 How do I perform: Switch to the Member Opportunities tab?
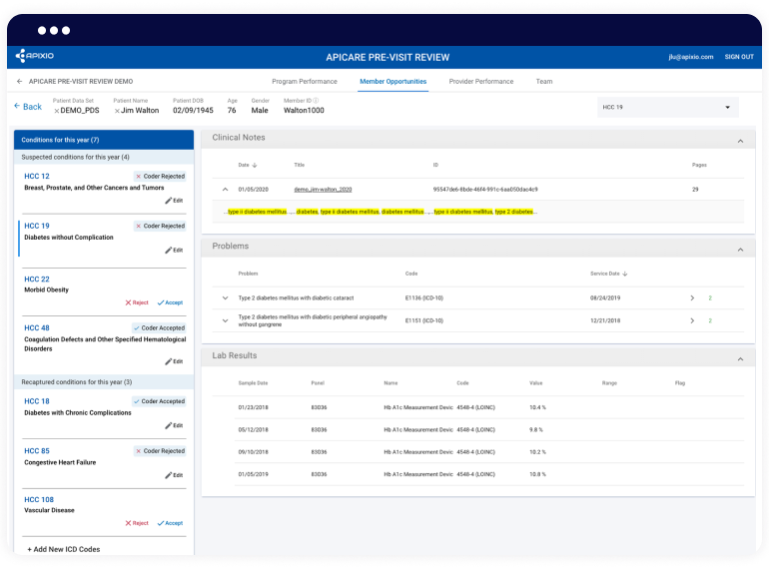pos(393,81)
